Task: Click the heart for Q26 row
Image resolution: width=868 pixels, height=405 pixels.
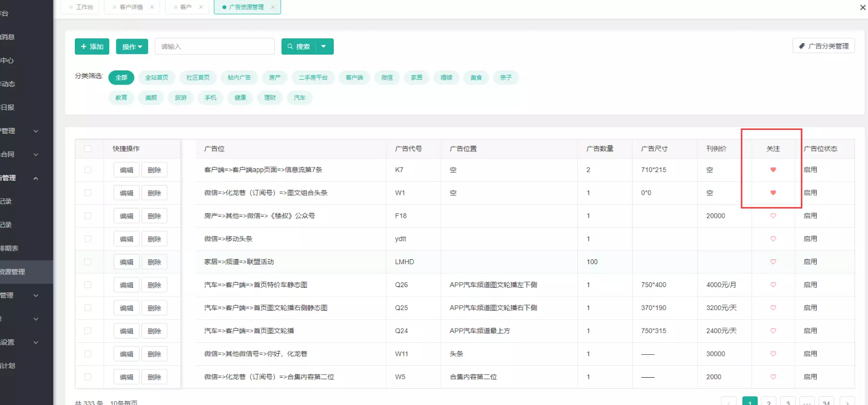Action: [x=773, y=284]
